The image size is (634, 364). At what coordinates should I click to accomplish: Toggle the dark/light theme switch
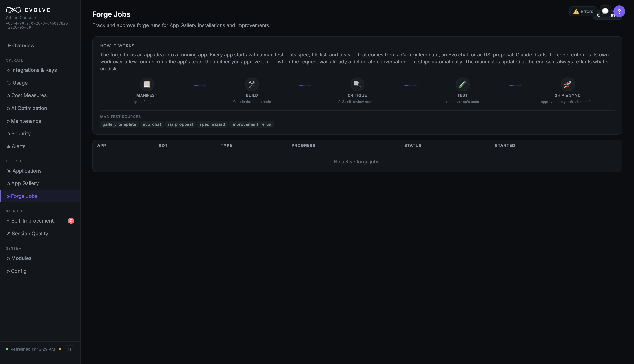(70, 349)
